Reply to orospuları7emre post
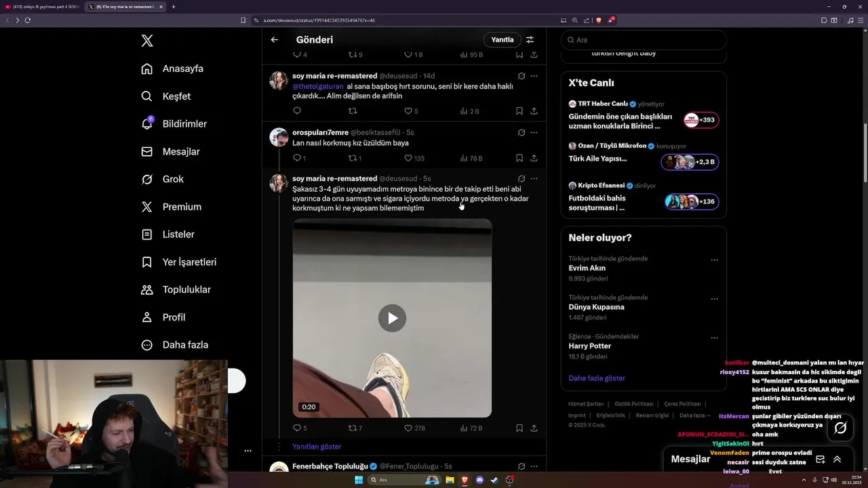The image size is (868, 488). [x=300, y=159]
